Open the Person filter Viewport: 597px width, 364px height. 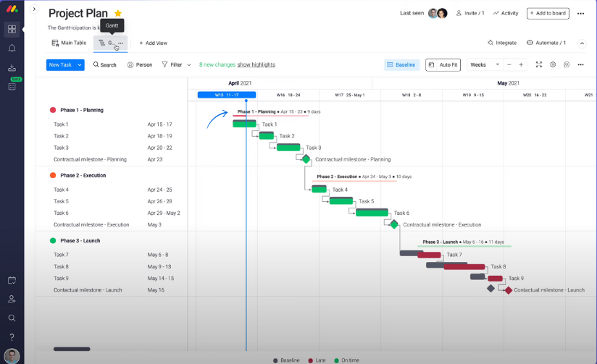tap(140, 64)
